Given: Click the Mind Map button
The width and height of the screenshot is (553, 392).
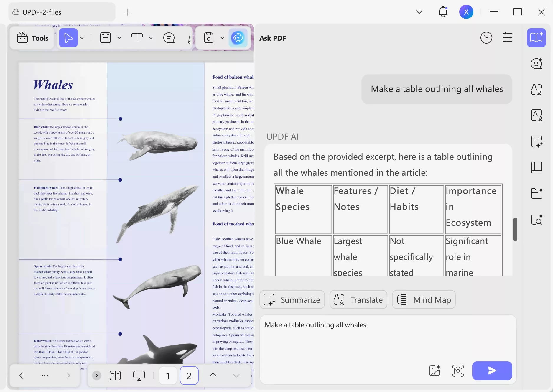Looking at the screenshot, I should pyautogui.click(x=424, y=300).
